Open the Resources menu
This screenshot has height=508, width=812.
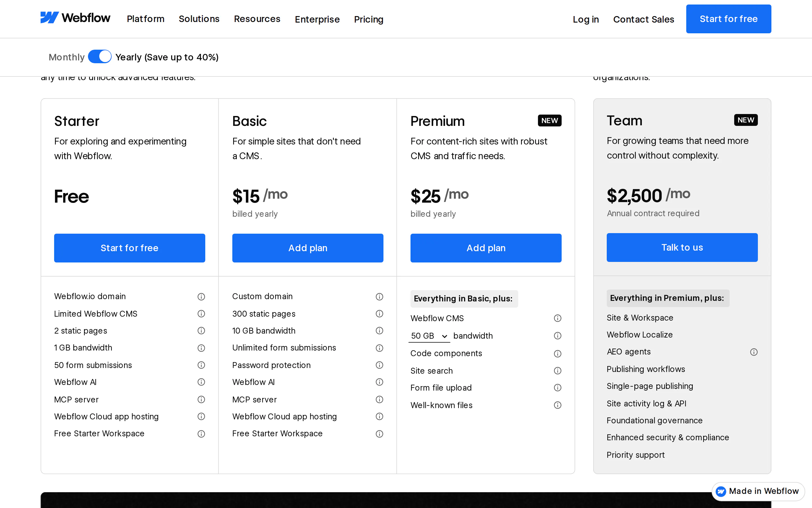coord(257,19)
